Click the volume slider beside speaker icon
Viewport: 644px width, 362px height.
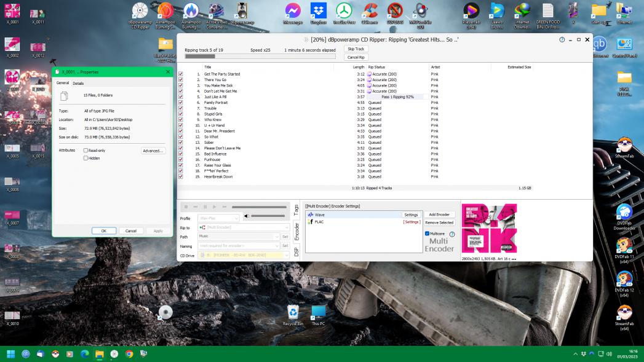268,216
